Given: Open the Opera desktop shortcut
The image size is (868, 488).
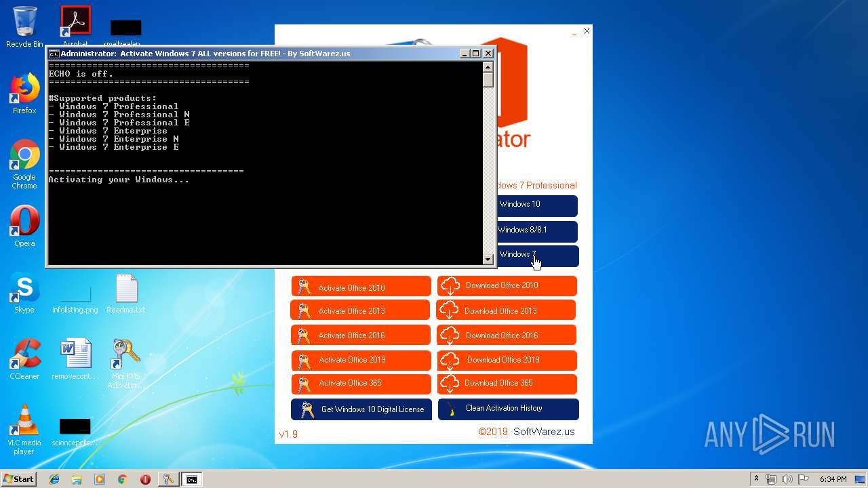Looking at the screenshot, I should pyautogui.click(x=24, y=226).
